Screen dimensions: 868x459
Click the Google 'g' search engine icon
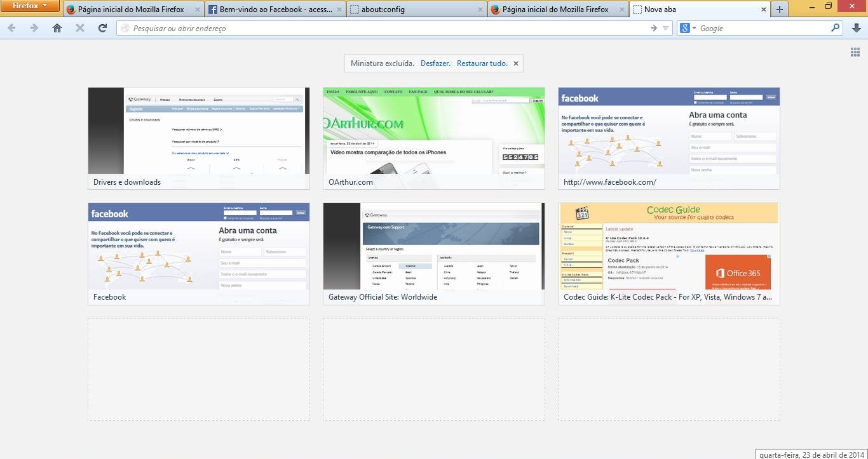point(685,28)
